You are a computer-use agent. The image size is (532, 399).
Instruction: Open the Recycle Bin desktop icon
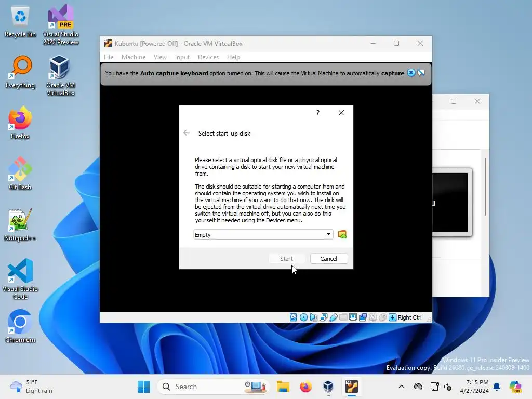point(20,22)
